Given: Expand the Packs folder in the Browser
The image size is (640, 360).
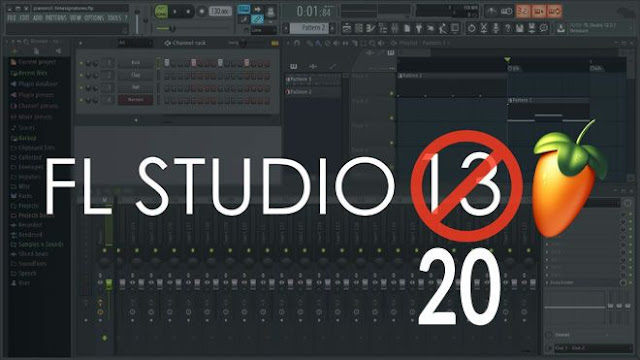Looking at the screenshot, I should click(x=24, y=196).
